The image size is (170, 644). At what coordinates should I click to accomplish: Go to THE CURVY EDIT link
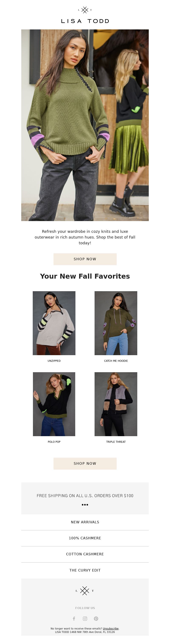point(85,570)
